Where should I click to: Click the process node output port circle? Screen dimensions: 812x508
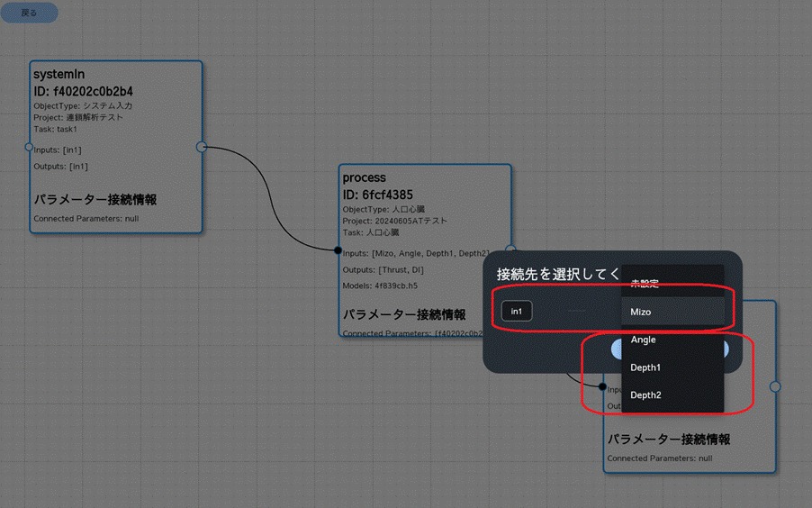click(x=510, y=249)
